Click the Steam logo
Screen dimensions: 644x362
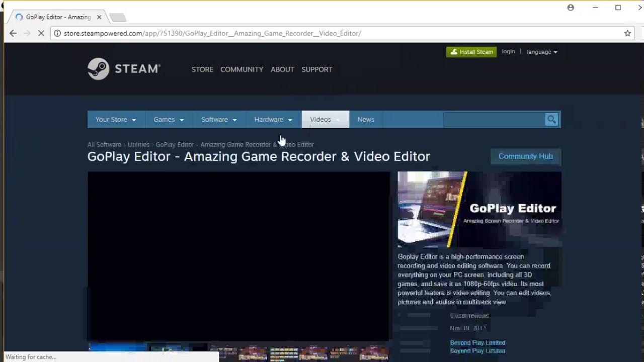124,69
